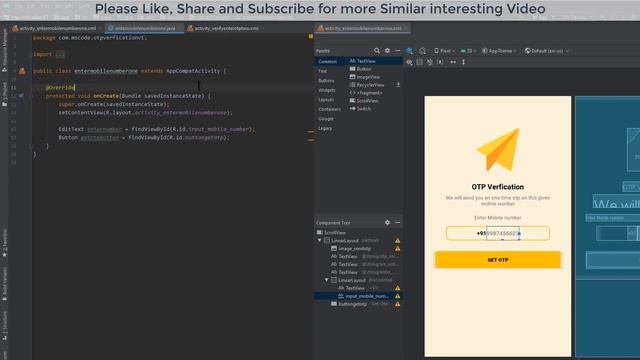
Task: Click yellow inspection indicator atop editor
Action: 311,36
